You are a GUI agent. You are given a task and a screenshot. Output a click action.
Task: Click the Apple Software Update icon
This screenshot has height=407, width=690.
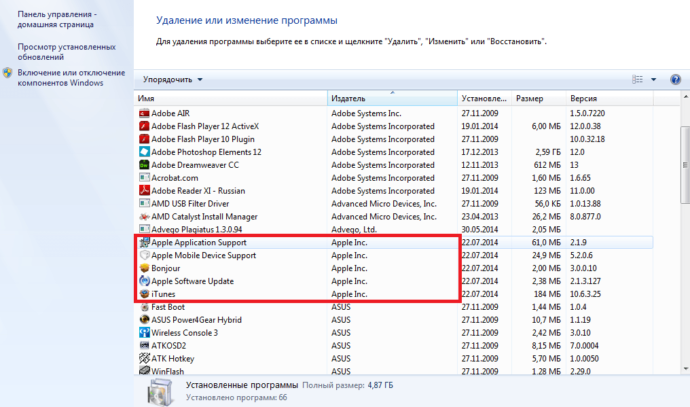pyautogui.click(x=144, y=281)
